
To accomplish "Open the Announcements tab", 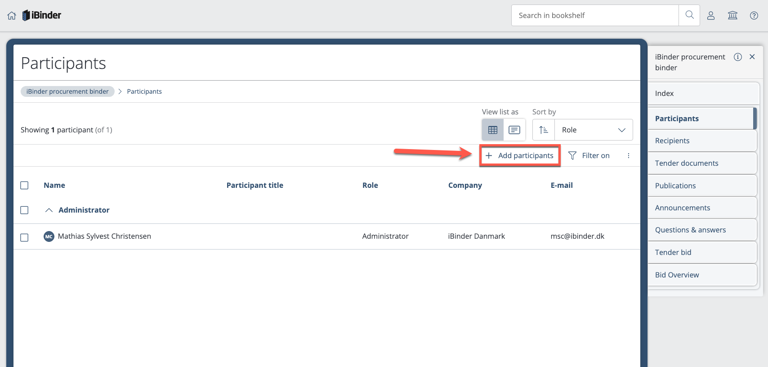I will point(702,208).
